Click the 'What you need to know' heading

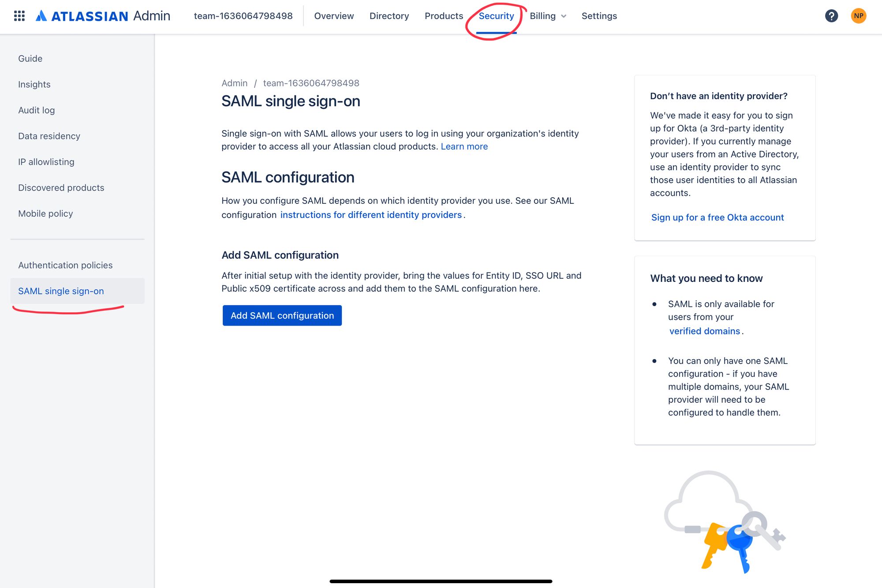click(x=706, y=278)
